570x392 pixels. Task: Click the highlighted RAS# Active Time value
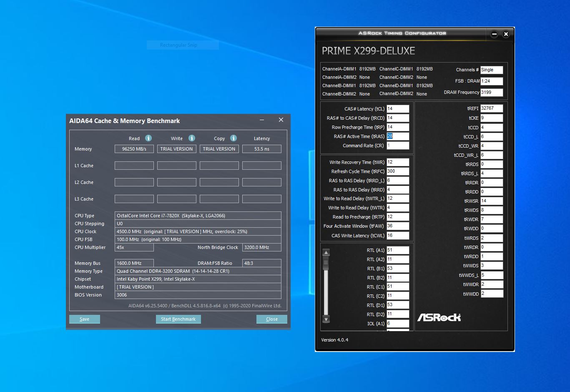pos(390,136)
